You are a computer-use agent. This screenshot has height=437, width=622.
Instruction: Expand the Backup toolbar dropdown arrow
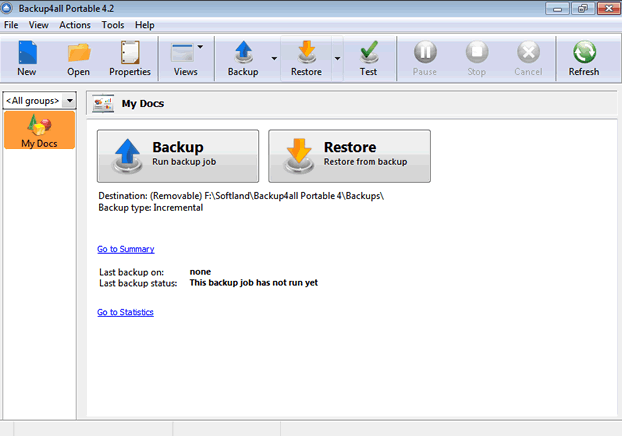coord(274,59)
